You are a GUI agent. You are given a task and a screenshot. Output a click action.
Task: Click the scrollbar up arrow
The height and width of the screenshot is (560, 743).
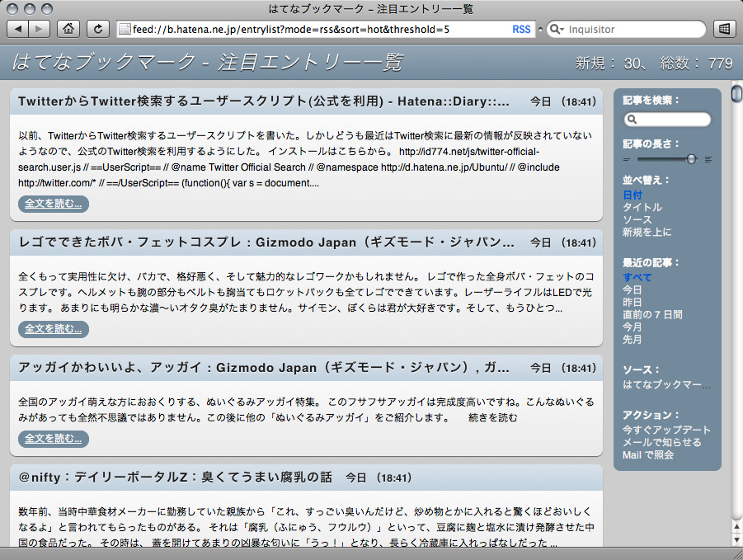point(737,527)
